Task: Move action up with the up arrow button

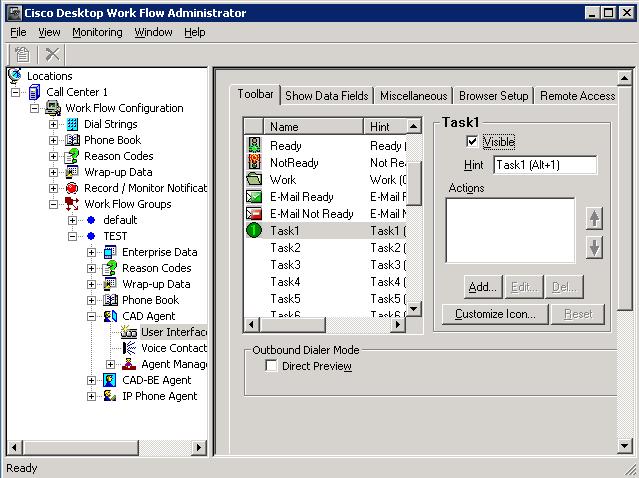Action: tap(594, 219)
